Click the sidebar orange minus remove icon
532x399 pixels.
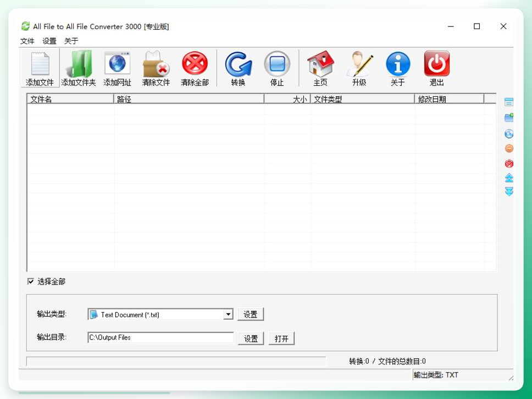pyautogui.click(x=509, y=148)
